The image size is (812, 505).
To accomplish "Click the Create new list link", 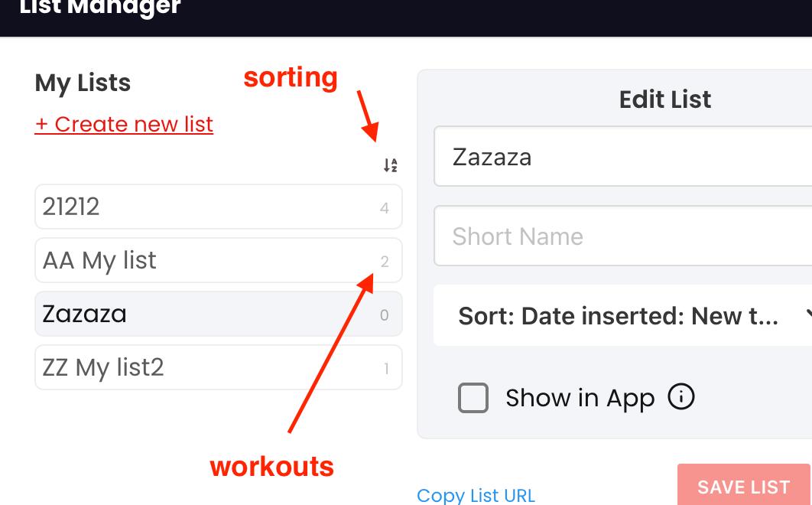I will 124,125.
